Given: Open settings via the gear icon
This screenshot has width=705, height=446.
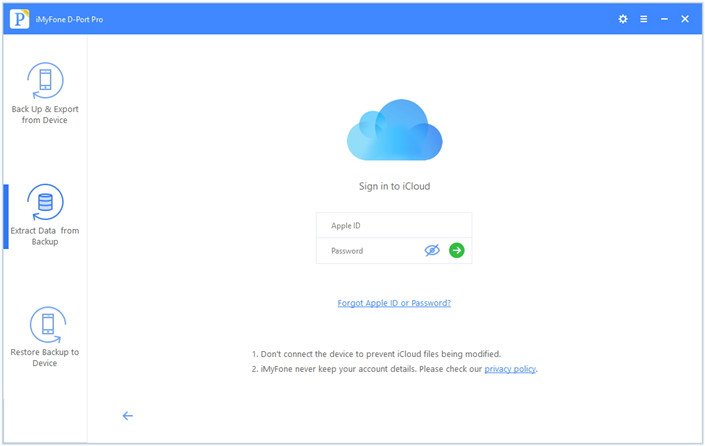Looking at the screenshot, I should pos(623,18).
